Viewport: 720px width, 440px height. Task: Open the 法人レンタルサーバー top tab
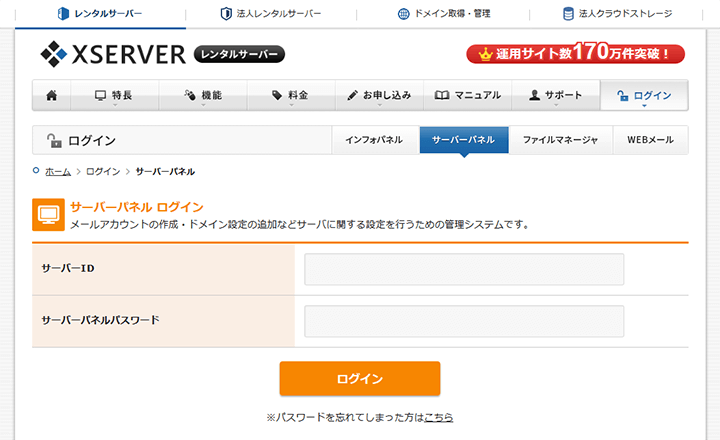click(271, 14)
